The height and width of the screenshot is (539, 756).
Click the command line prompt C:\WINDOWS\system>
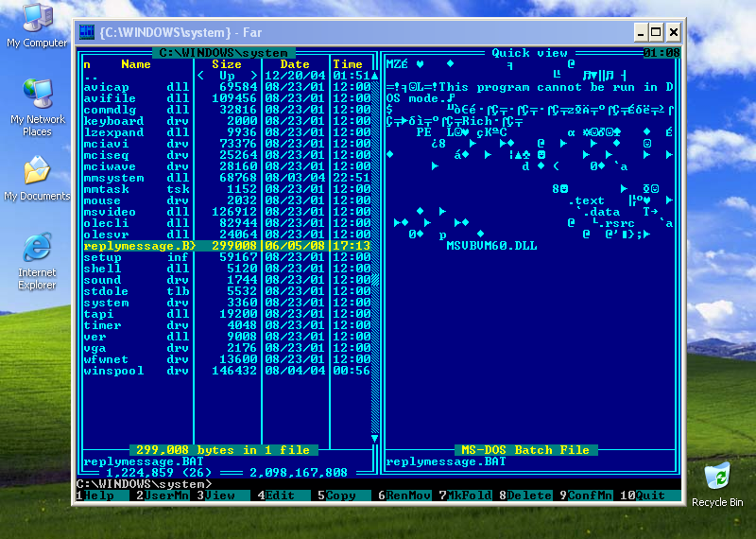pyautogui.click(x=145, y=484)
